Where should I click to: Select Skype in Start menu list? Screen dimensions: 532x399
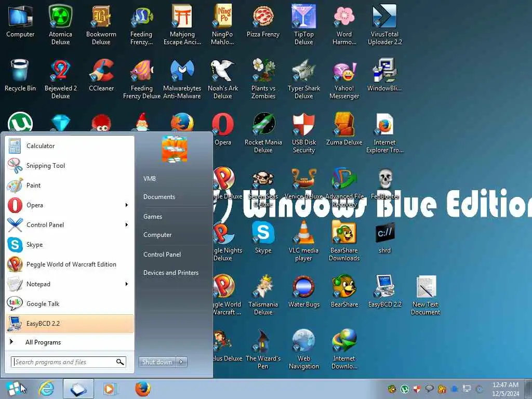coord(70,245)
